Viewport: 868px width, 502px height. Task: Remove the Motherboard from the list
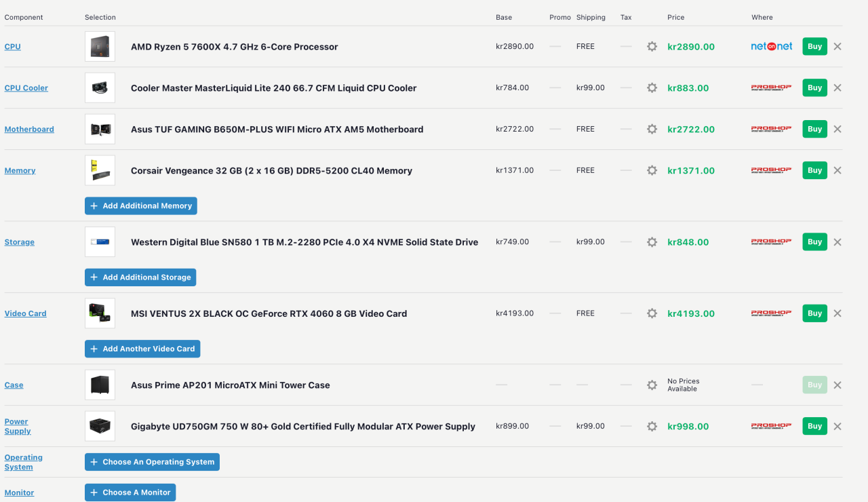click(x=837, y=129)
